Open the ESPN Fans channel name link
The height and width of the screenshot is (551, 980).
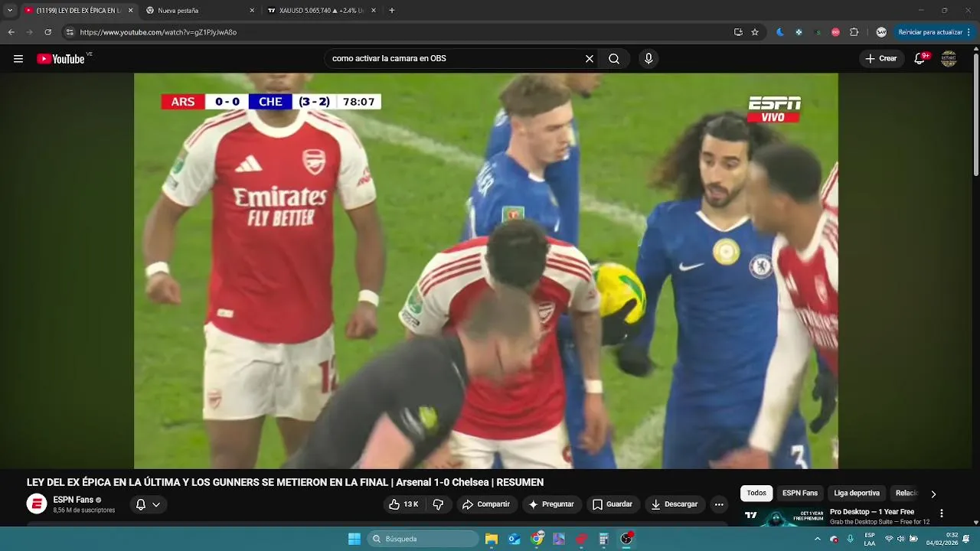tap(73, 500)
